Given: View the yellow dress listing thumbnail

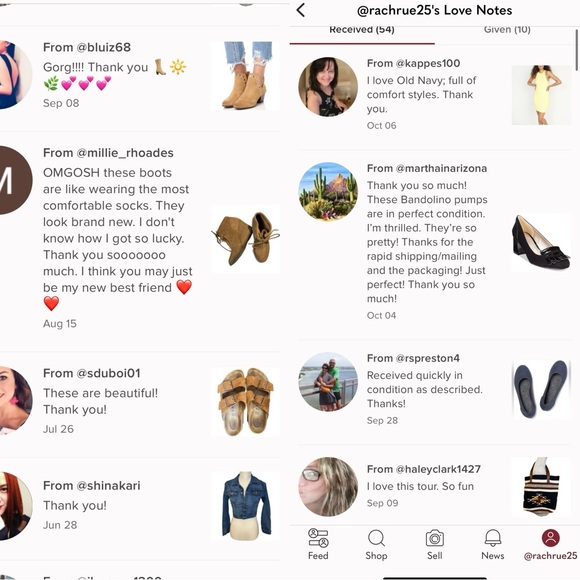Looking at the screenshot, I should point(541,95).
